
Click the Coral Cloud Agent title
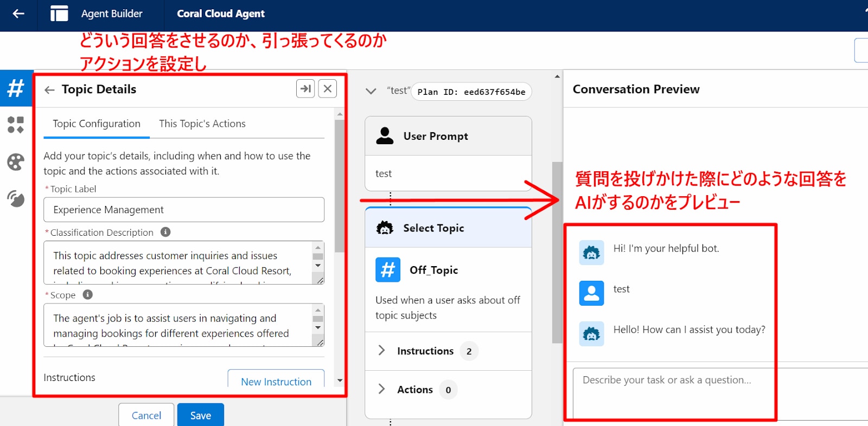click(221, 14)
